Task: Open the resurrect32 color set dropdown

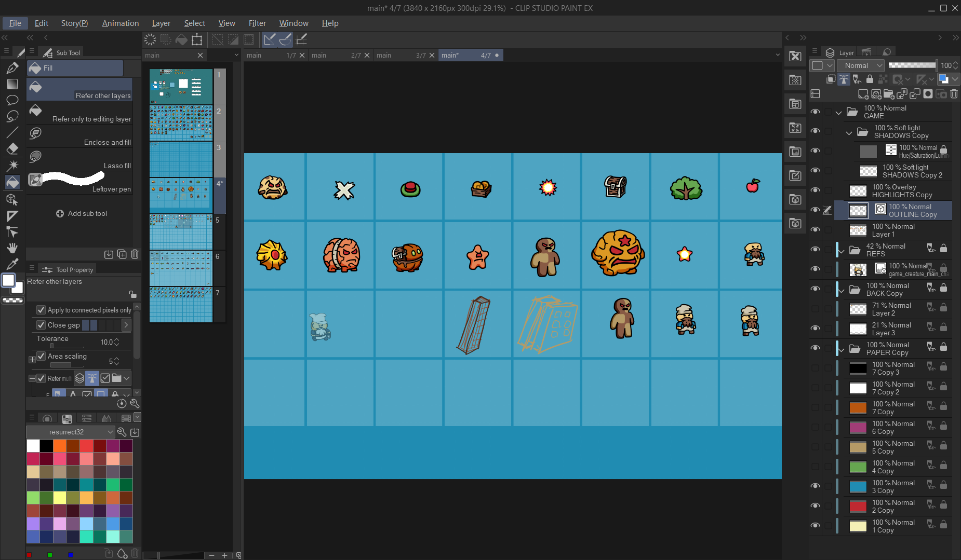Action: (71, 432)
